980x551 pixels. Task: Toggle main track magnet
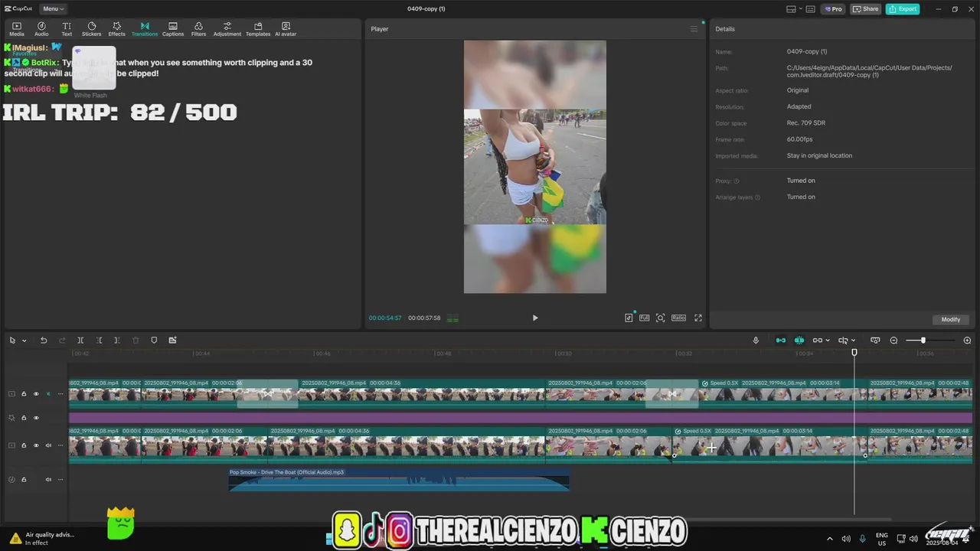(781, 341)
